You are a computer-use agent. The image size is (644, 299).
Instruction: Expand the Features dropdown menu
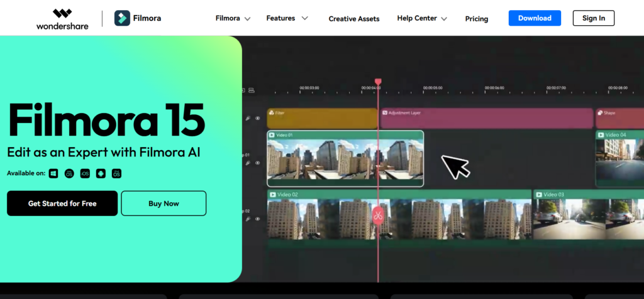tap(287, 19)
